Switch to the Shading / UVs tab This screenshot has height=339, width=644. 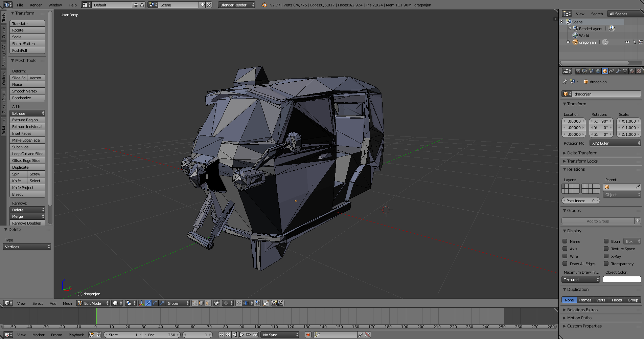pos(4,55)
